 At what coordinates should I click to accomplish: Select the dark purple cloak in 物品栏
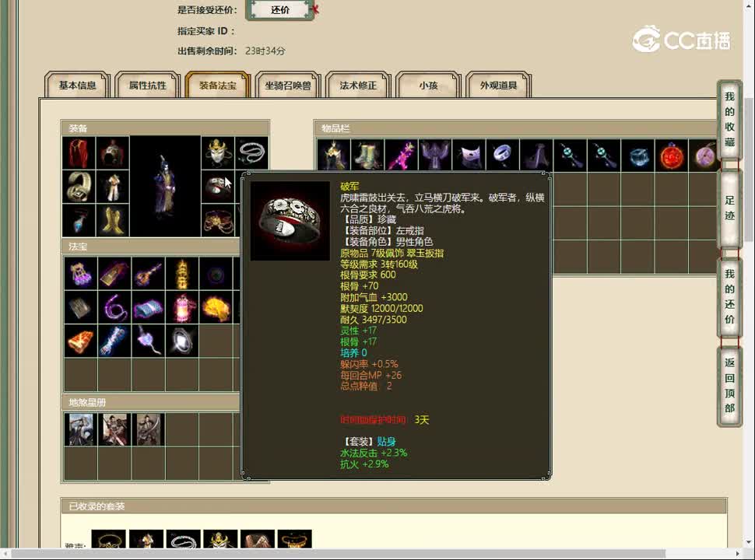pyautogui.click(x=536, y=156)
